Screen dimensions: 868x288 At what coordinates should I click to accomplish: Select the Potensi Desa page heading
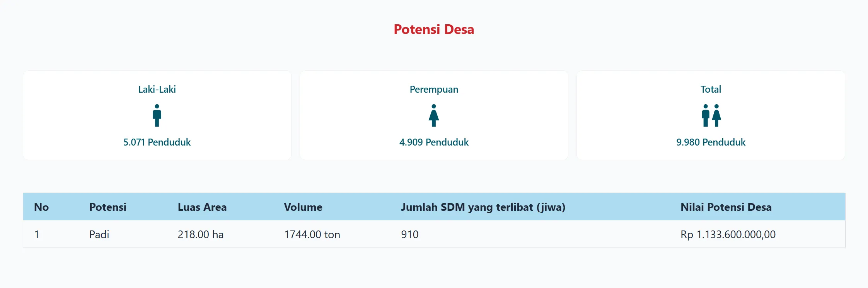click(434, 29)
